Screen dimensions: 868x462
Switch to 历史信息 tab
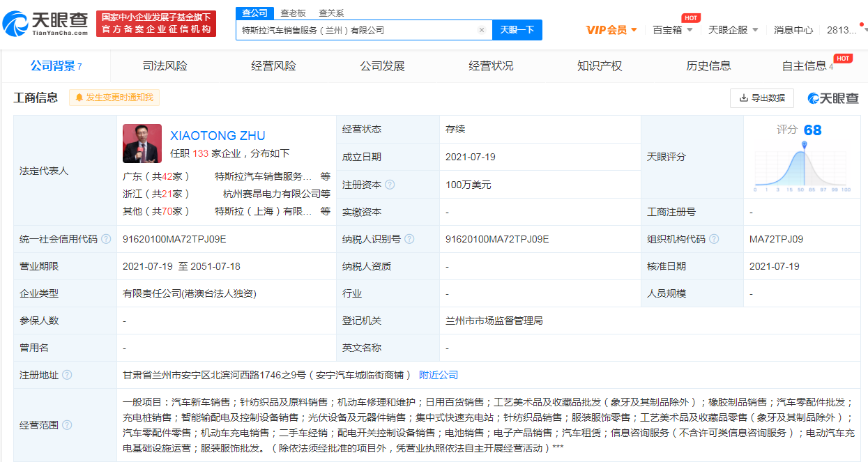(708, 66)
